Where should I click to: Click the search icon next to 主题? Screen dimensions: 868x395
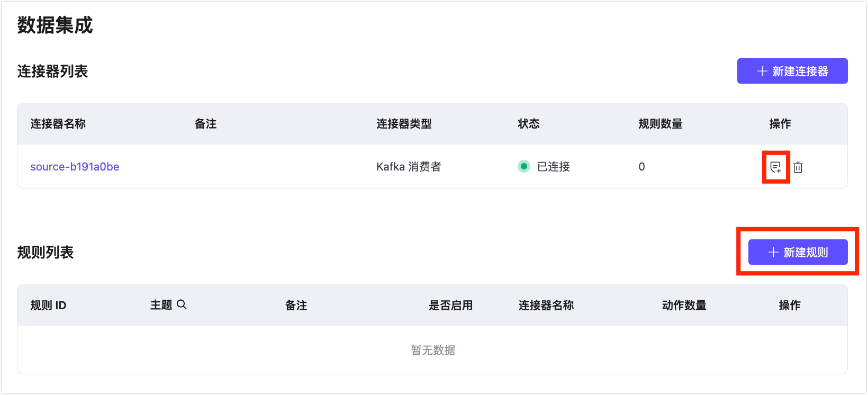click(x=182, y=304)
